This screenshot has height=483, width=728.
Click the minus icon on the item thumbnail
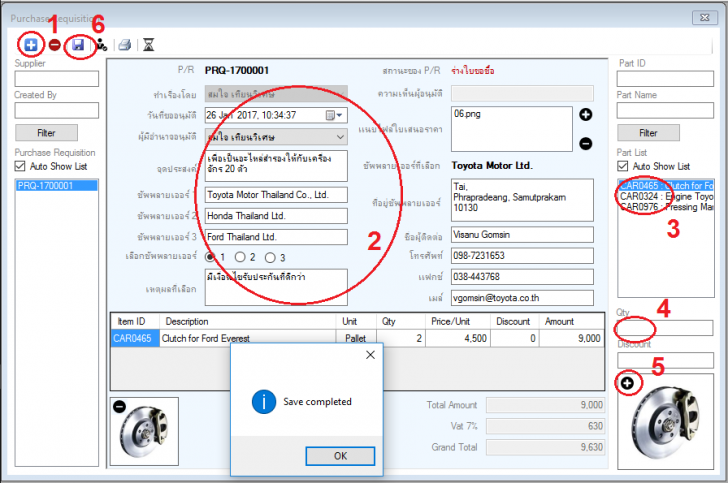tap(119, 406)
